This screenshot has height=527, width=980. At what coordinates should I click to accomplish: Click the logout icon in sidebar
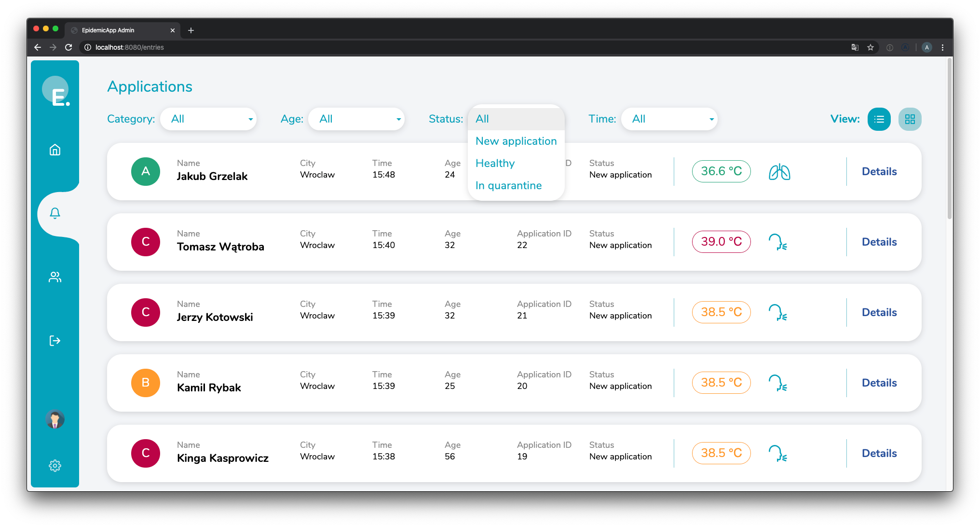(x=55, y=341)
